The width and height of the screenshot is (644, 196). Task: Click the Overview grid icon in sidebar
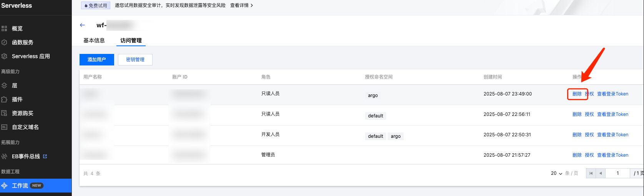(4, 28)
